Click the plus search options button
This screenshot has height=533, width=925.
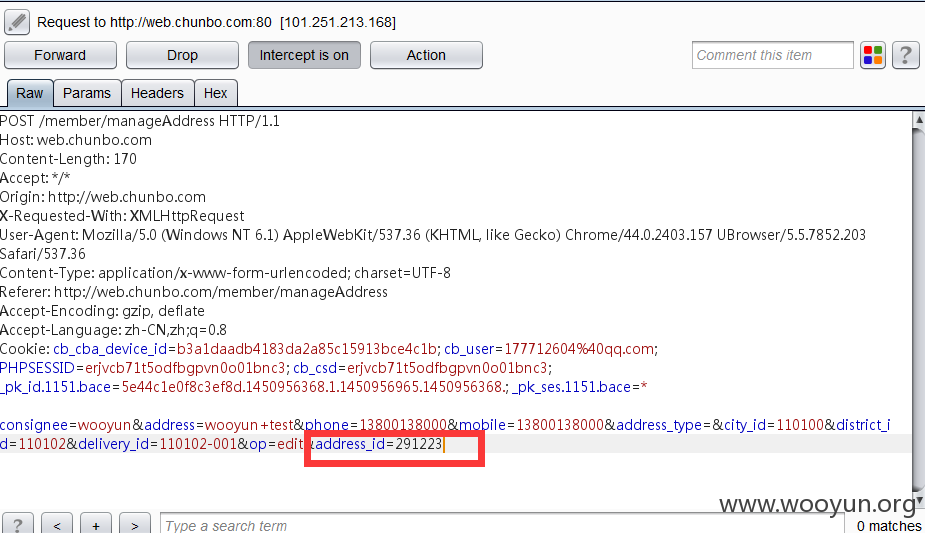[96, 524]
